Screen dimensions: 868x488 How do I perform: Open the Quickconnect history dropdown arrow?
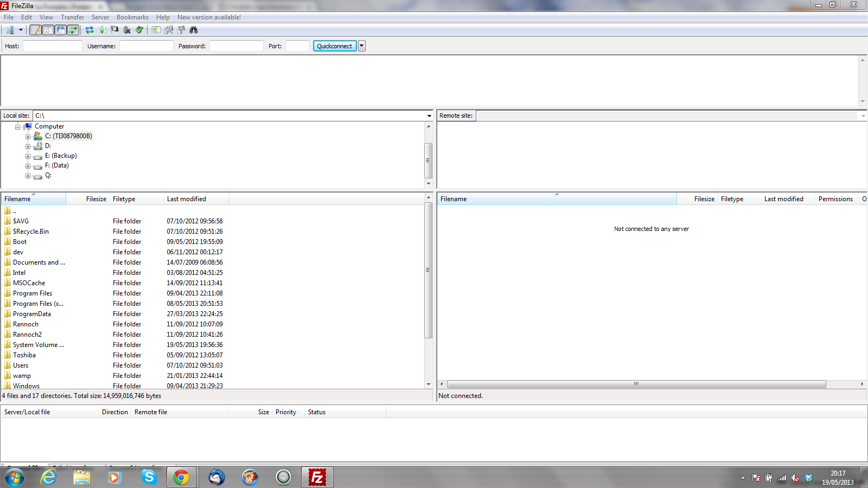(362, 46)
